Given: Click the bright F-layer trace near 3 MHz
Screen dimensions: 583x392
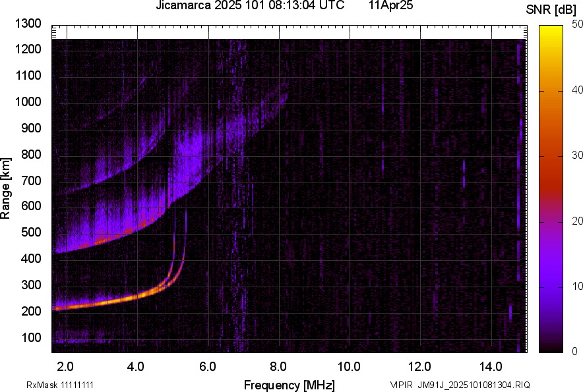Looking at the screenshot, I should [x=102, y=302].
